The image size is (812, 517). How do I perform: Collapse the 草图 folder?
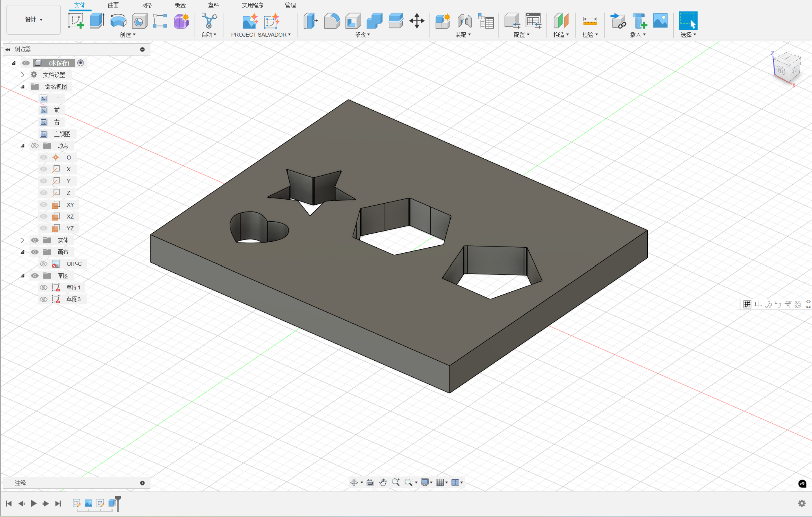(x=22, y=276)
